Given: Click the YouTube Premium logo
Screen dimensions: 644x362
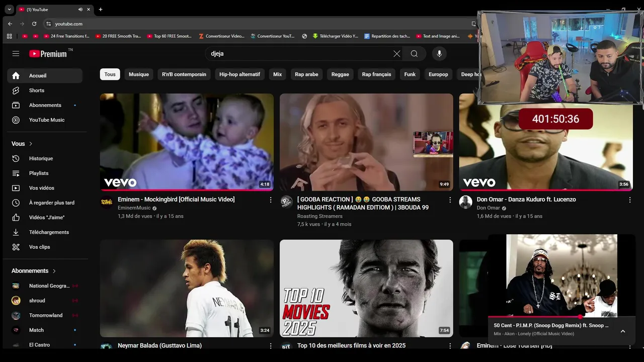Looking at the screenshot, I should click(48, 54).
